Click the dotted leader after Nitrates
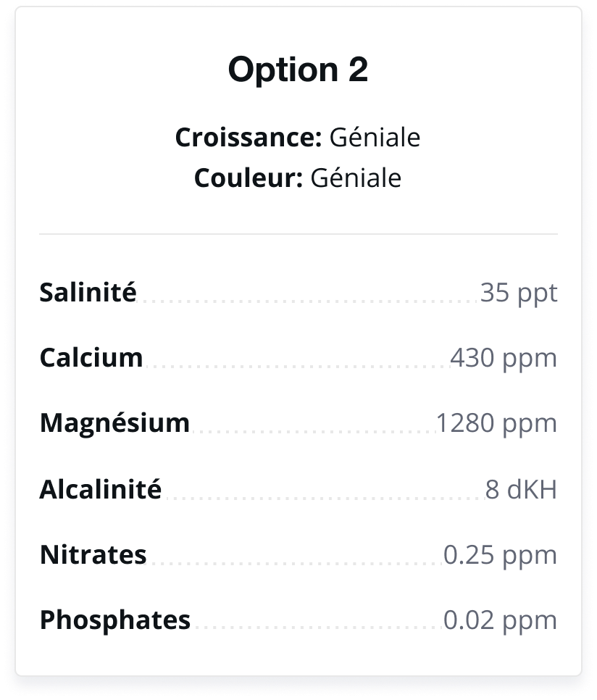597x700 pixels. [295, 564]
